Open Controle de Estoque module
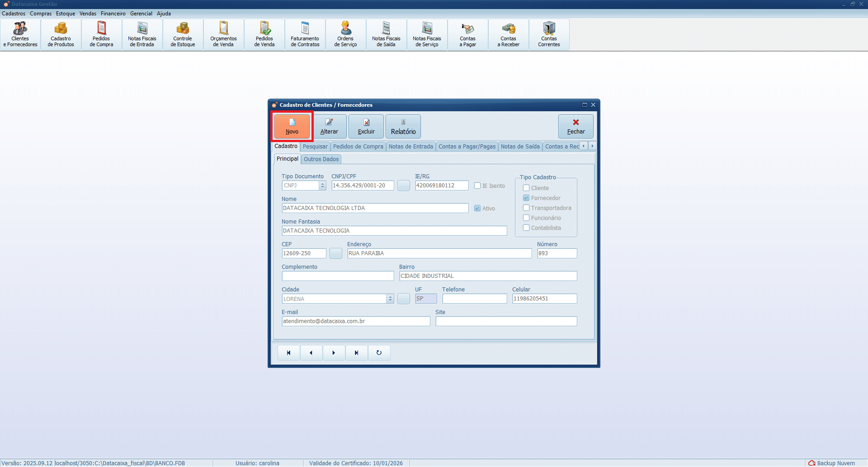 click(183, 34)
